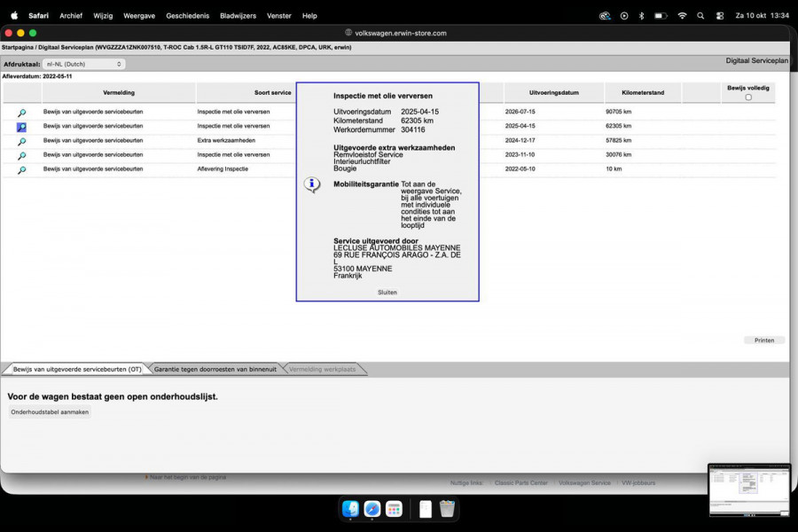Click the Uitvoeringsdatum column header
Screen dimensions: 798x532
click(x=553, y=92)
